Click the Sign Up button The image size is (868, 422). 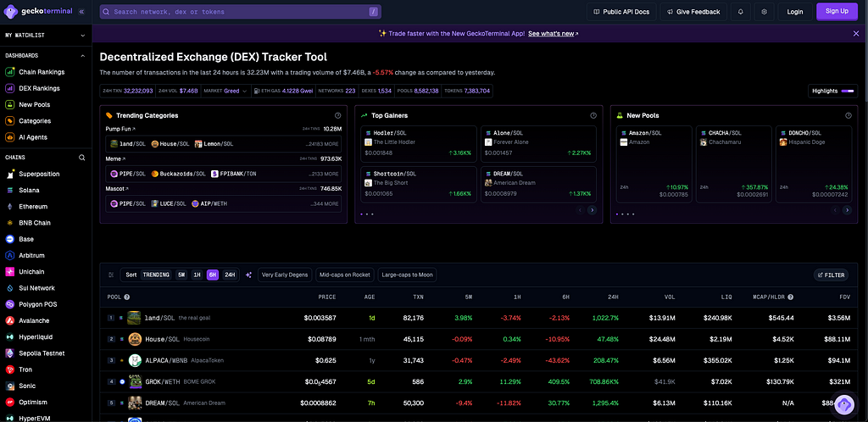click(x=837, y=11)
